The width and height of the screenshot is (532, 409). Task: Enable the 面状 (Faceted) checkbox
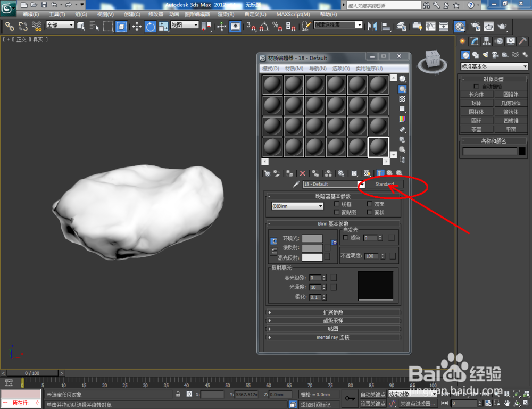(370, 212)
